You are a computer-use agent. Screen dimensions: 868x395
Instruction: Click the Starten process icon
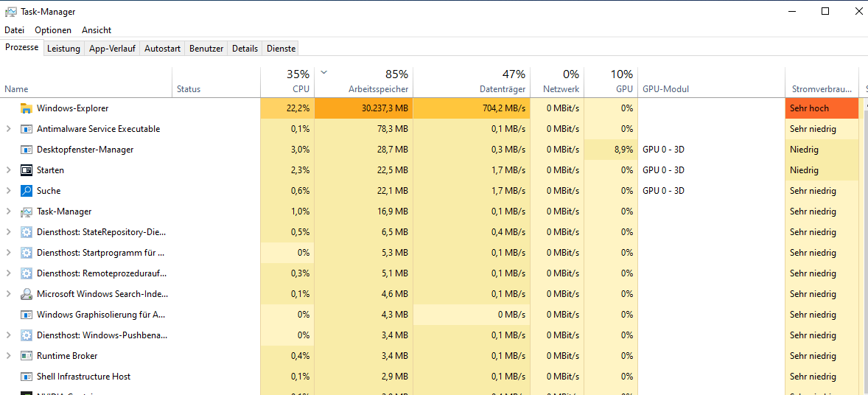(x=26, y=170)
